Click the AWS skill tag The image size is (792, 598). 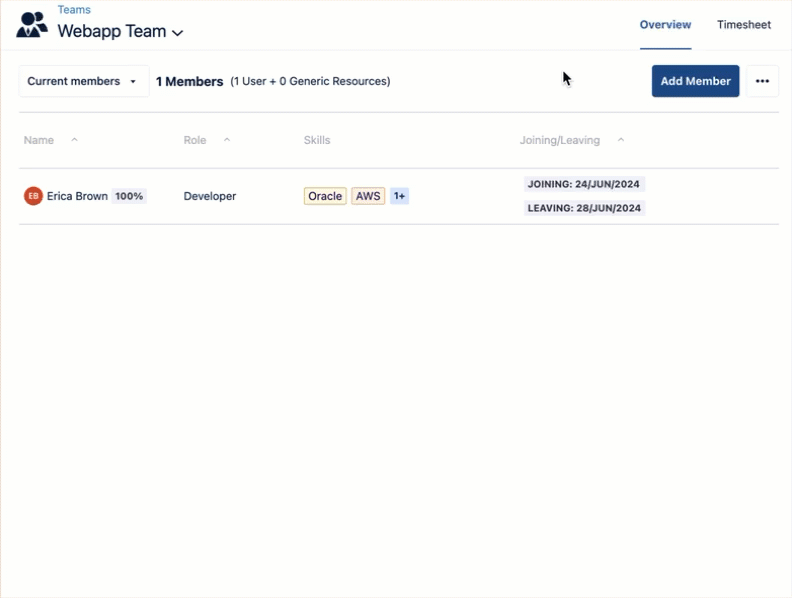pyautogui.click(x=368, y=196)
